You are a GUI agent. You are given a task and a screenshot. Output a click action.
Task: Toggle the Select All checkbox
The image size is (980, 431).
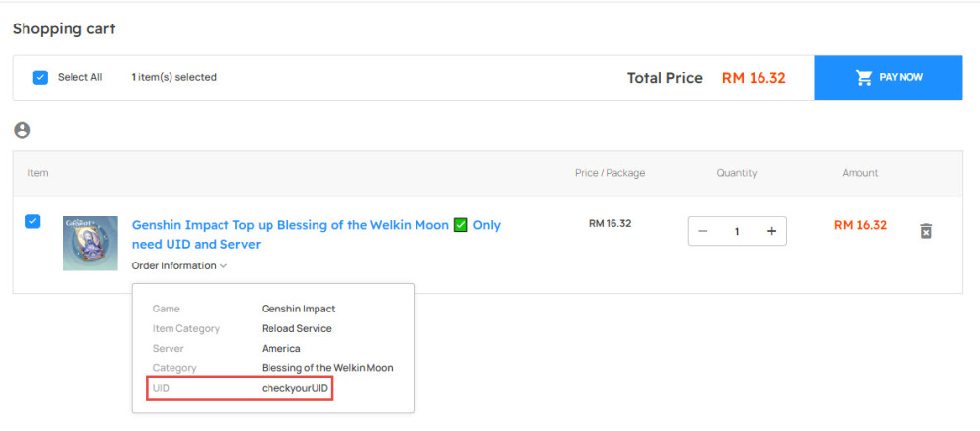pyautogui.click(x=40, y=77)
